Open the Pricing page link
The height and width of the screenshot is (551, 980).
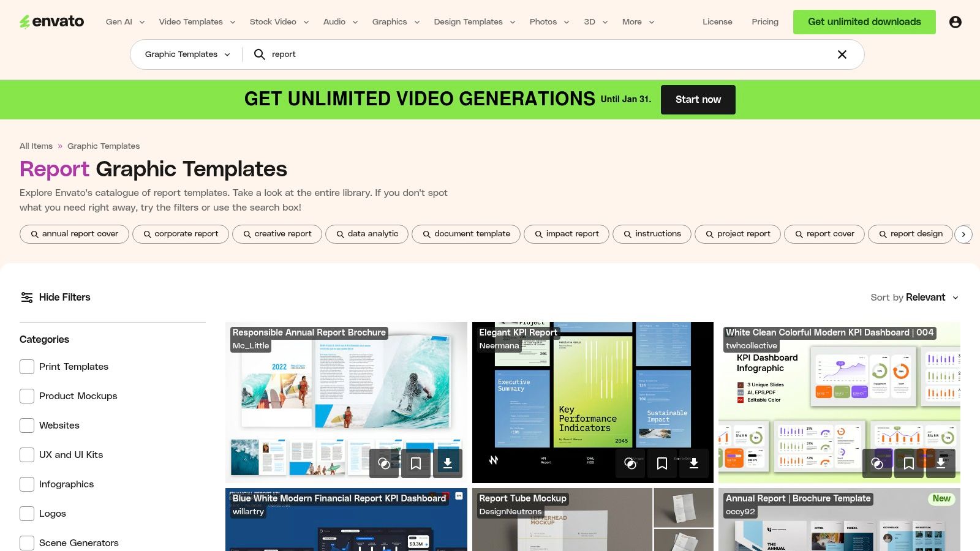764,21
